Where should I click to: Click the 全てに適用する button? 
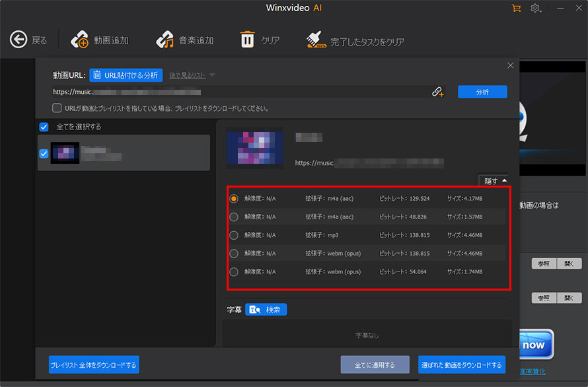click(375, 365)
